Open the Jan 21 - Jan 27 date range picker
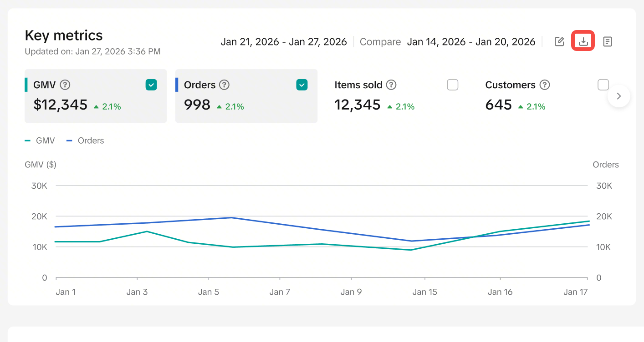Screen dimensions: 644x342 tap(284, 42)
